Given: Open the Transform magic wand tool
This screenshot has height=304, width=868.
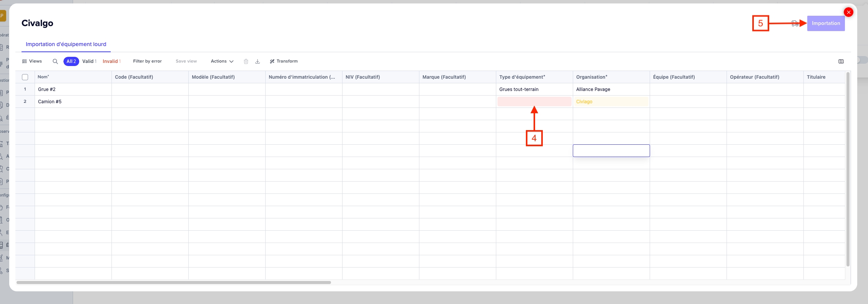Looking at the screenshot, I should point(284,61).
